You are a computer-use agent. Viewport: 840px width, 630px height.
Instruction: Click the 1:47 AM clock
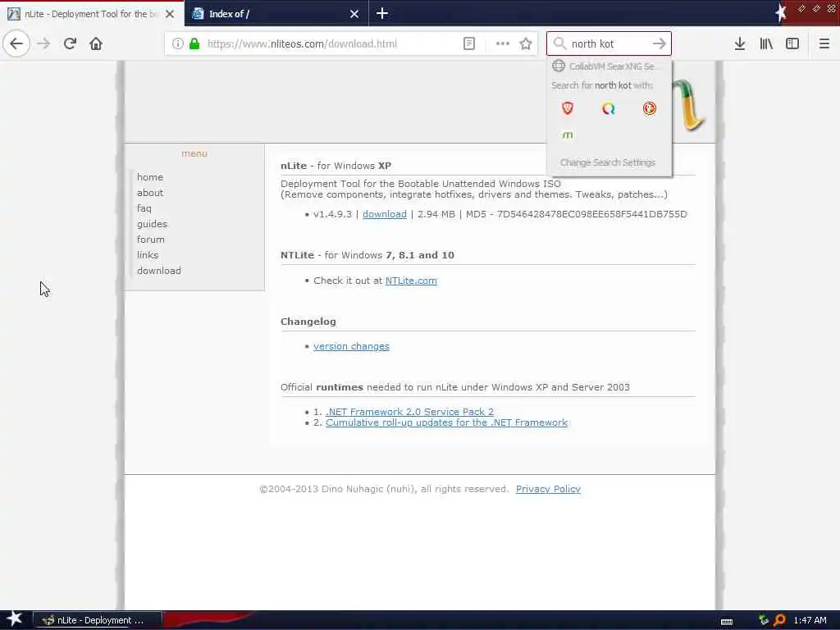(x=810, y=620)
